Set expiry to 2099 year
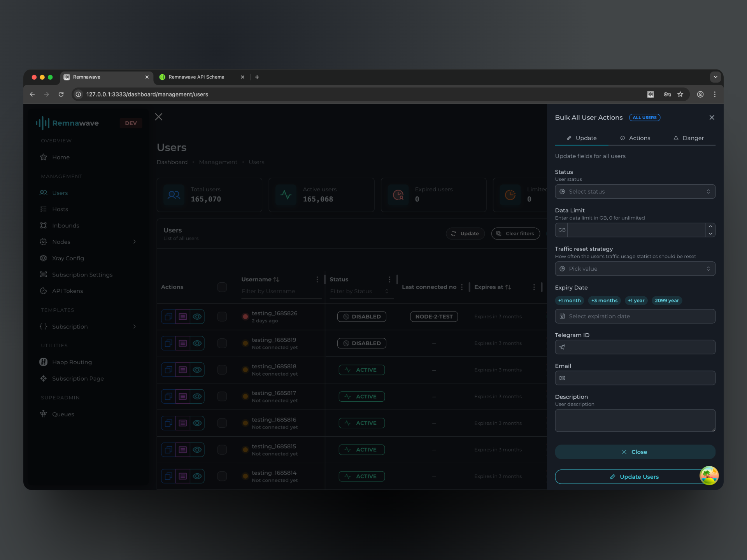This screenshot has width=747, height=560. click(x=666, y=301)
